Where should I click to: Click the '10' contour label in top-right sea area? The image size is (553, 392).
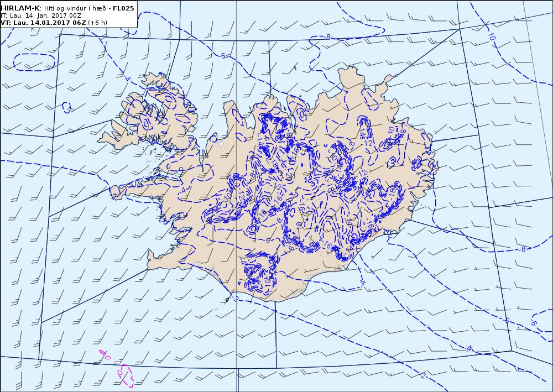click(492, 36)
